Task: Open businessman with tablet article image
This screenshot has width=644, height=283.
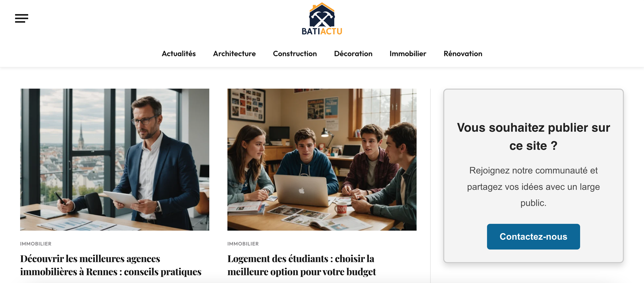Action: coord(115,159)
